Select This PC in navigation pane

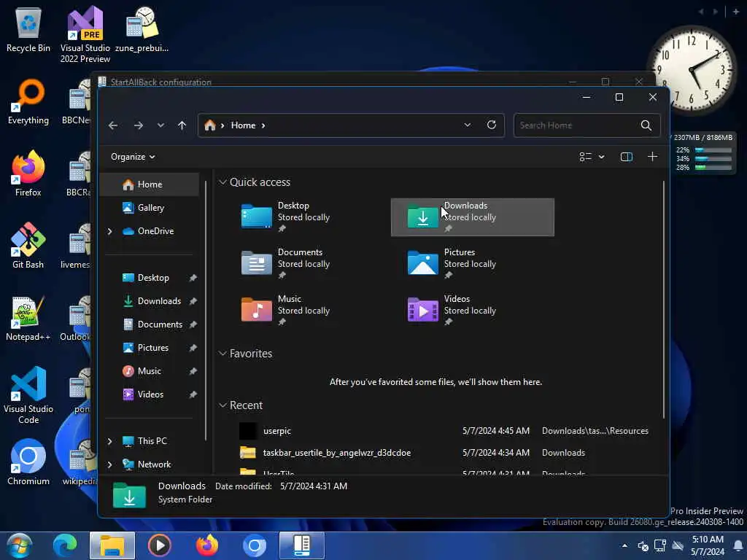[x=152, y=441]
